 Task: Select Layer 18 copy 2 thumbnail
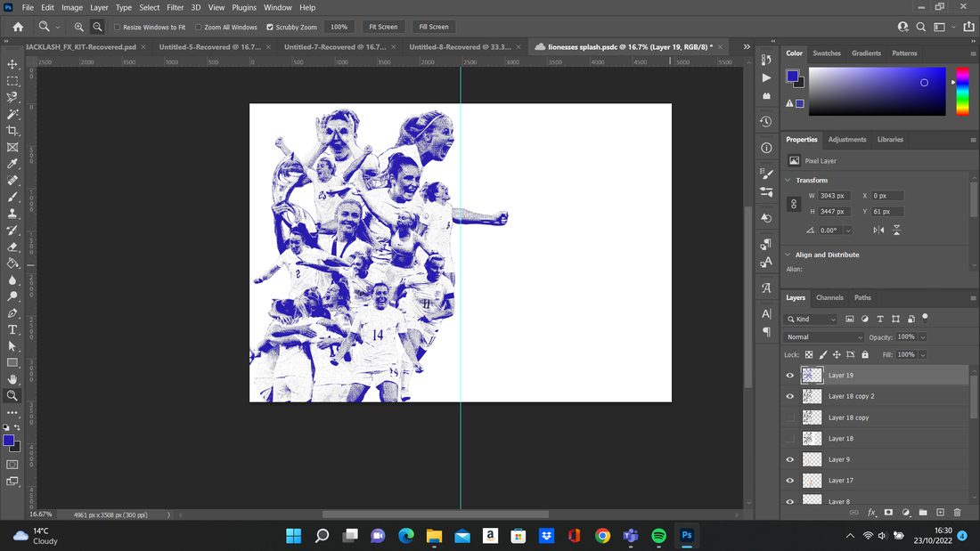coord(812,397)
